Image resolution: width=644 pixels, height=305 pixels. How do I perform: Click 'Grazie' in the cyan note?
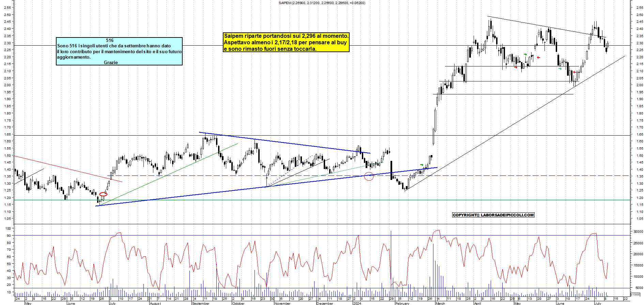click(111, 62)
